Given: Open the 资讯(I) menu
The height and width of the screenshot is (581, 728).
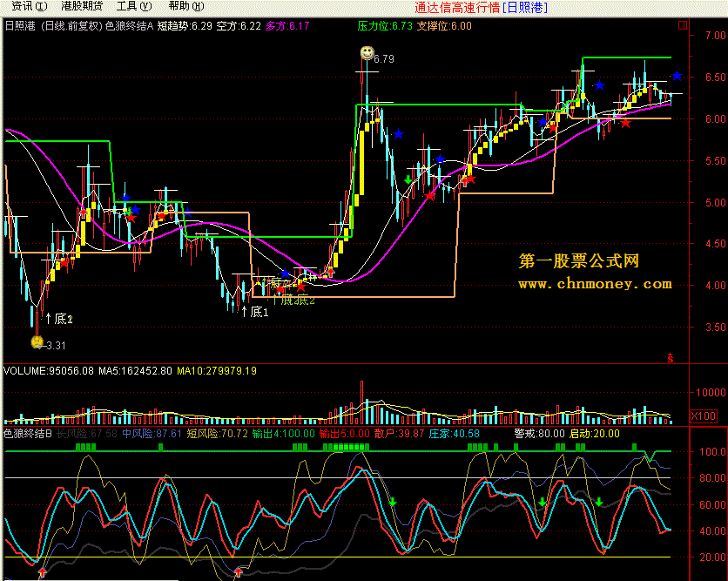Looking at the screenshot, I should tap(29, 6).
